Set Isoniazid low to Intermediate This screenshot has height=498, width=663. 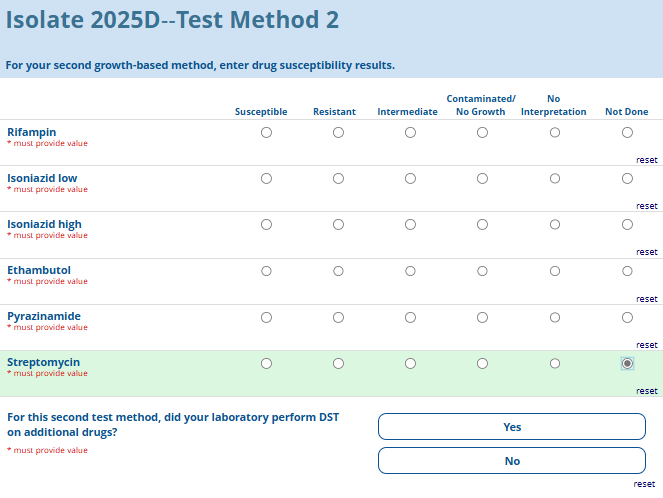[x=410, y=178]
